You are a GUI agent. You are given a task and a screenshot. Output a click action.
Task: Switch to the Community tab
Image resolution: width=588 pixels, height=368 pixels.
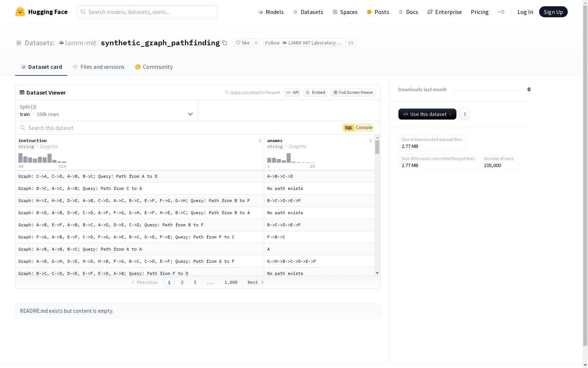coord(154,67)
